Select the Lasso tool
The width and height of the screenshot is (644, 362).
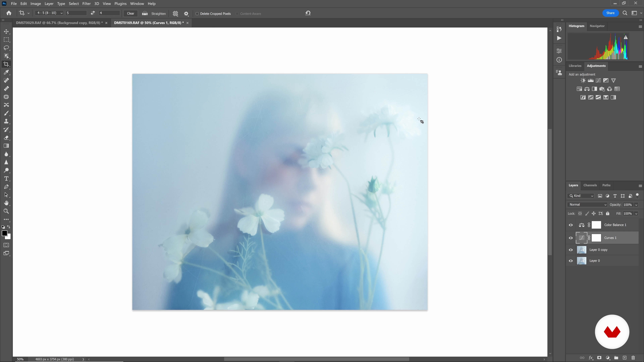[6, 48]
